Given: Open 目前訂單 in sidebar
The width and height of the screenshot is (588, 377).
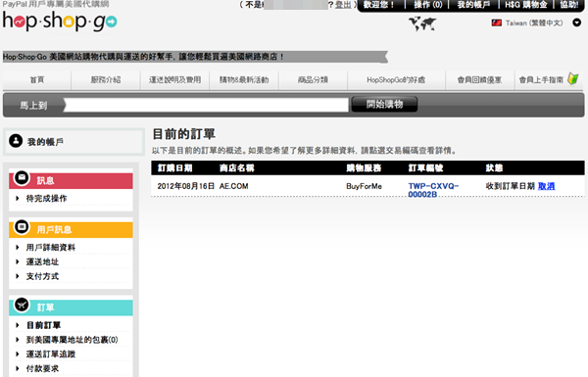Looking at the screenshot, I should [43, 325].
